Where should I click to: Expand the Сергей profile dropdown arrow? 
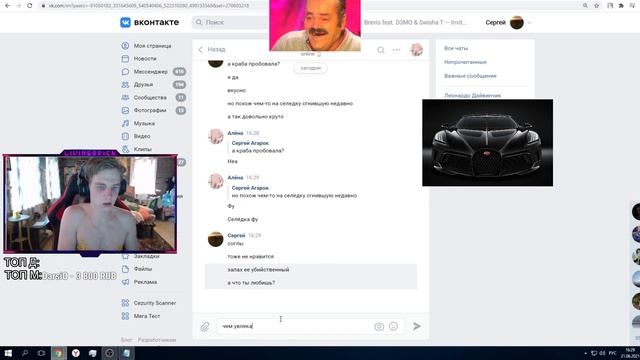coord(529,23)
